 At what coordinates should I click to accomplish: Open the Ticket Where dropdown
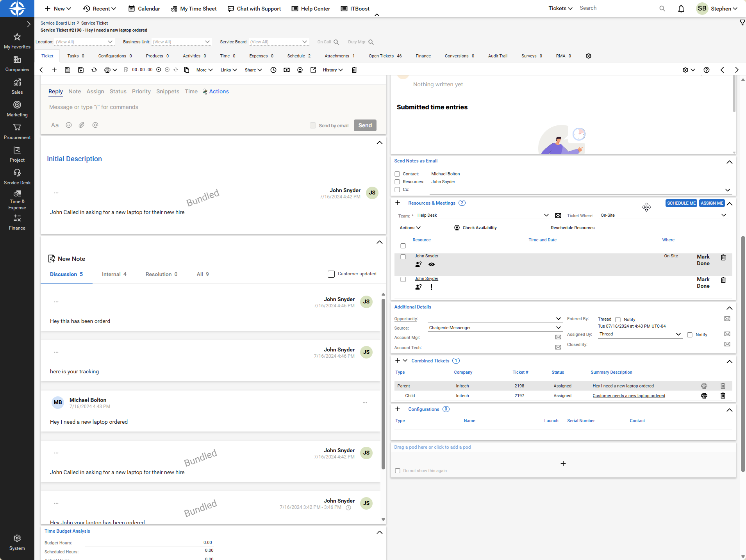[664, 215]
